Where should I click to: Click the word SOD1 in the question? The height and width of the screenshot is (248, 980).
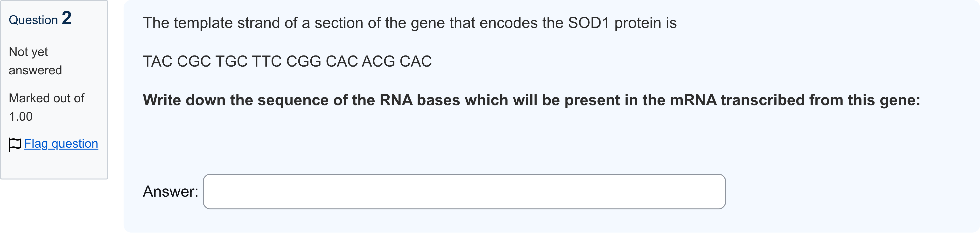(589, 23)
